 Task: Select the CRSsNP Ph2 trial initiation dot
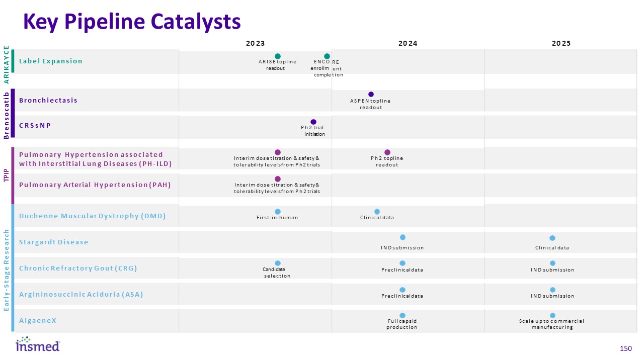313,122
